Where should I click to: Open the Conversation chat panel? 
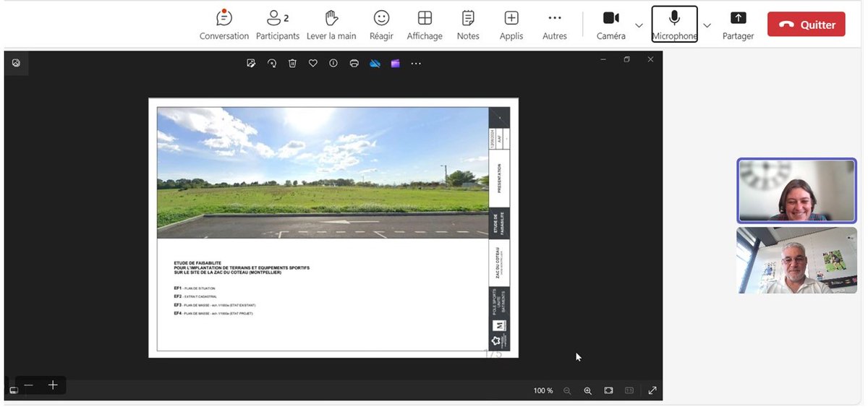[224, 25]
